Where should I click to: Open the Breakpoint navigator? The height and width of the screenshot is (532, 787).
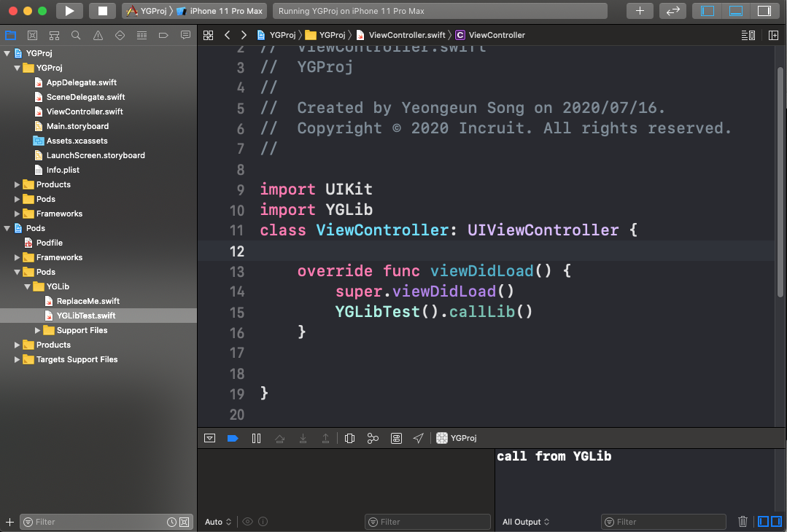click(x=163, y=35)
